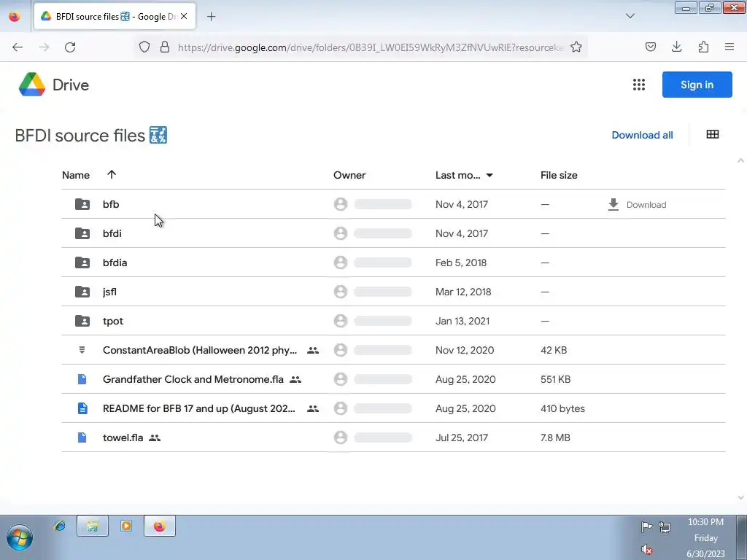Open the list all tabs dropdown

630,16
